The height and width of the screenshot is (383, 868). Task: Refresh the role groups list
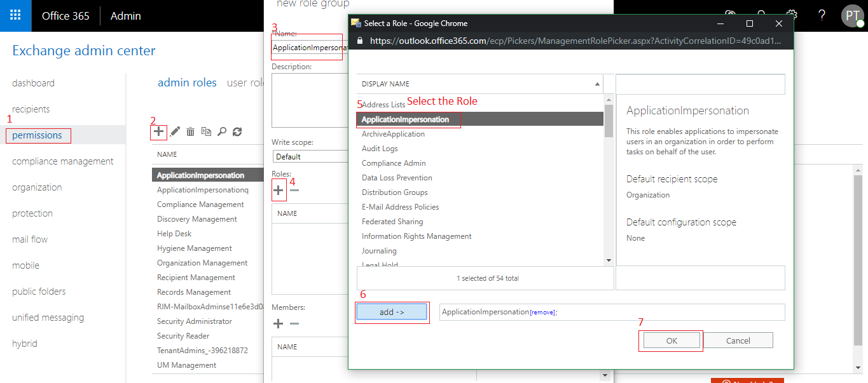click(237, 131)
